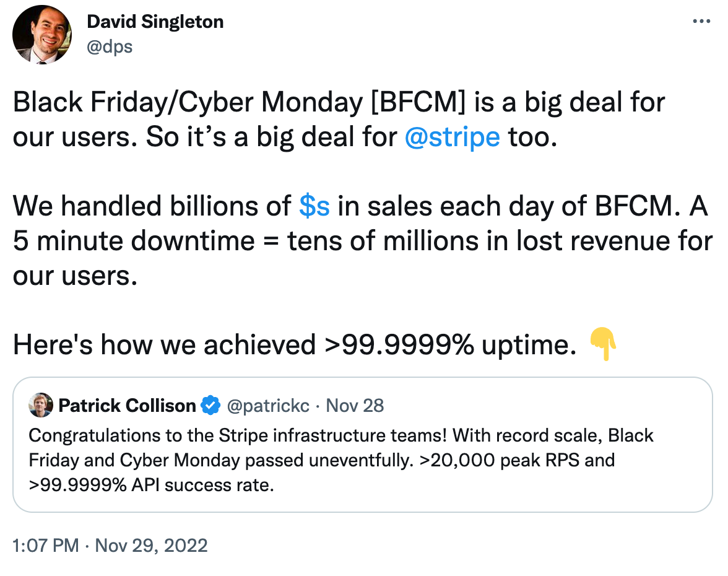The width and height of the screenshot is (728, 576).
Task: Click the @dps handle
Action: click(x=110, y=46)
